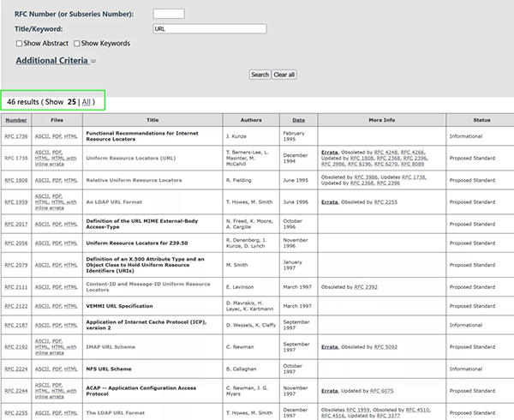
Task: Open the RFC 1808 link in Number column
Action: 16,180
